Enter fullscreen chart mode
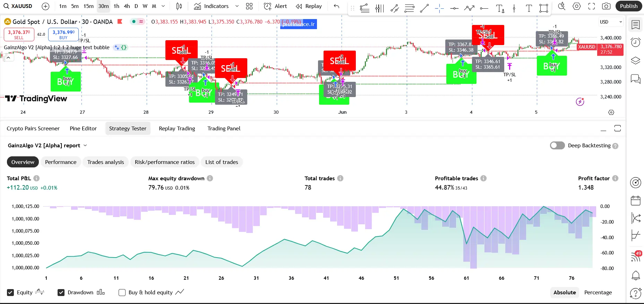Screen dimensions: 644x304 coord(592,6)
